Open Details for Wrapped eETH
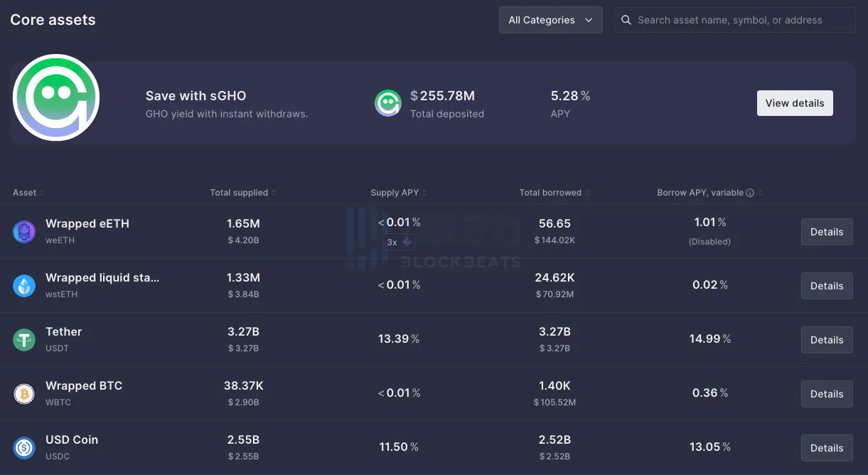 827,232
